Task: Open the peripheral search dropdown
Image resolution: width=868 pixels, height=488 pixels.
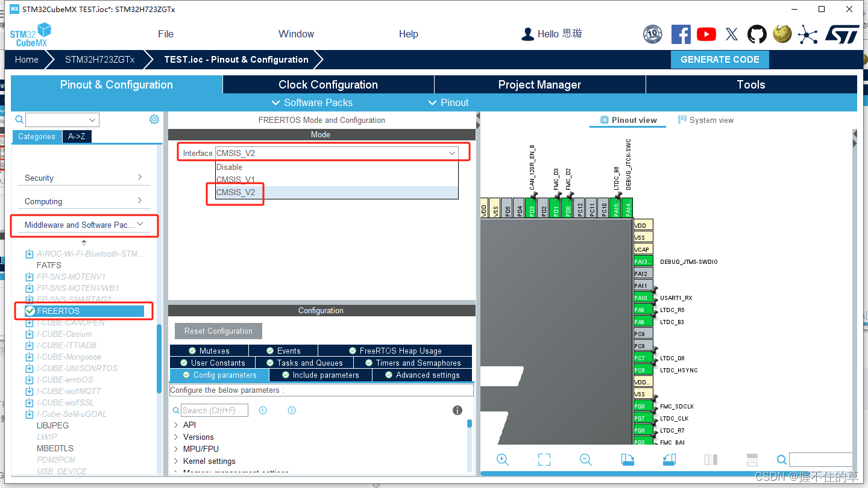Action: click(x=92, y=120)
